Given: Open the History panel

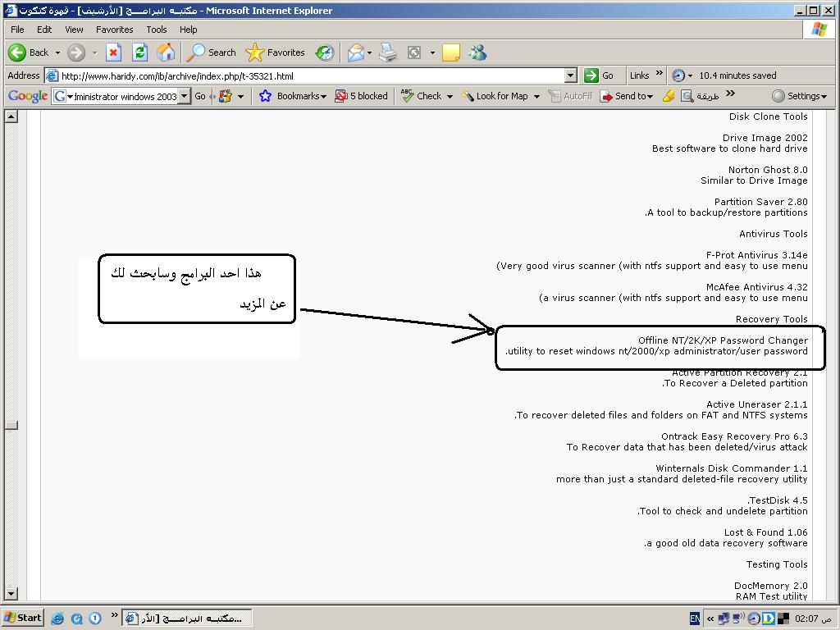Looking at the screenshot, I should tap(325, 52).
